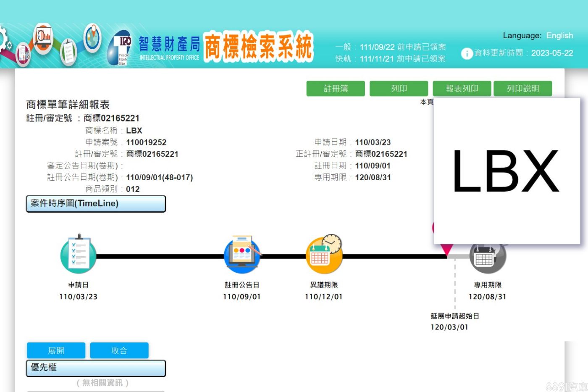The height and width of the screenshot is (392, 588).
Task: Click the globe map pin banner icon
Action: point(92,37)
